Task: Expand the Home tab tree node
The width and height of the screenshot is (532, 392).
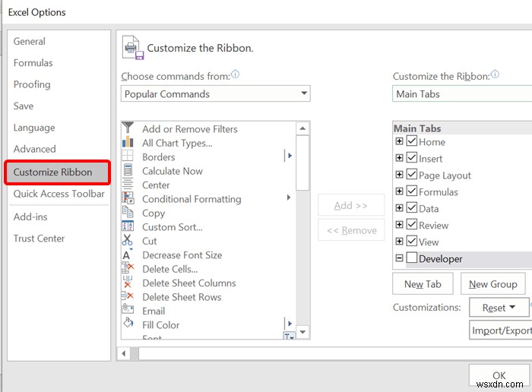Action: (x=399, y=141)
